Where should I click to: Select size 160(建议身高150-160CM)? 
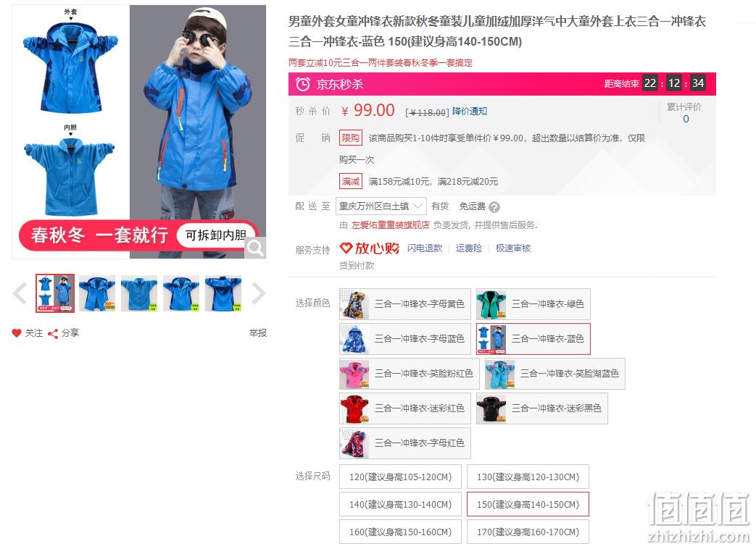coord(400,532)
